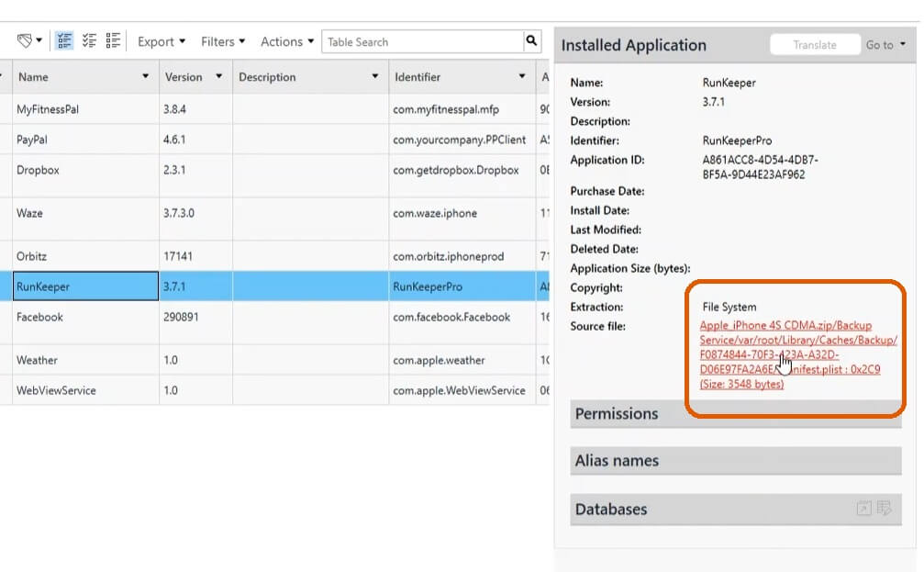924x572 pixels.
Task: Expand the Alias names section
Action: (x=735, y=461)
